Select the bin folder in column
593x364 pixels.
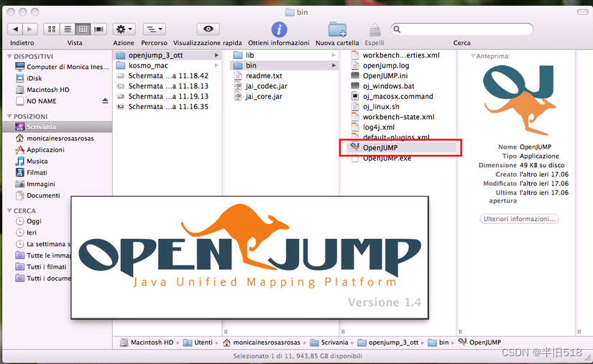tap(284, 65)
